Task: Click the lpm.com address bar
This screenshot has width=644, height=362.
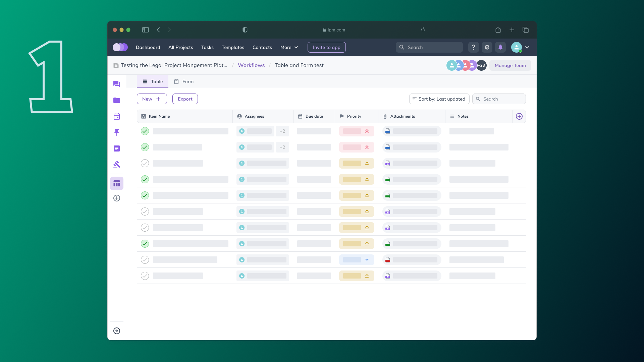Action: tap(334, 30)
